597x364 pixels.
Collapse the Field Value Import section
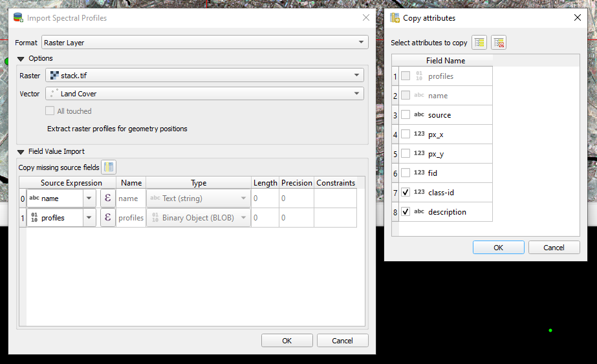(x=20, y=152)
